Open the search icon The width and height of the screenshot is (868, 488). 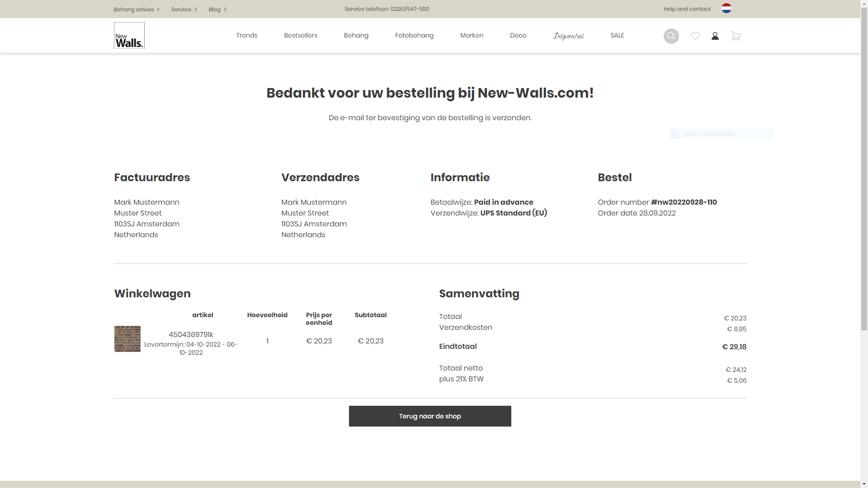(x=671, y=36)
